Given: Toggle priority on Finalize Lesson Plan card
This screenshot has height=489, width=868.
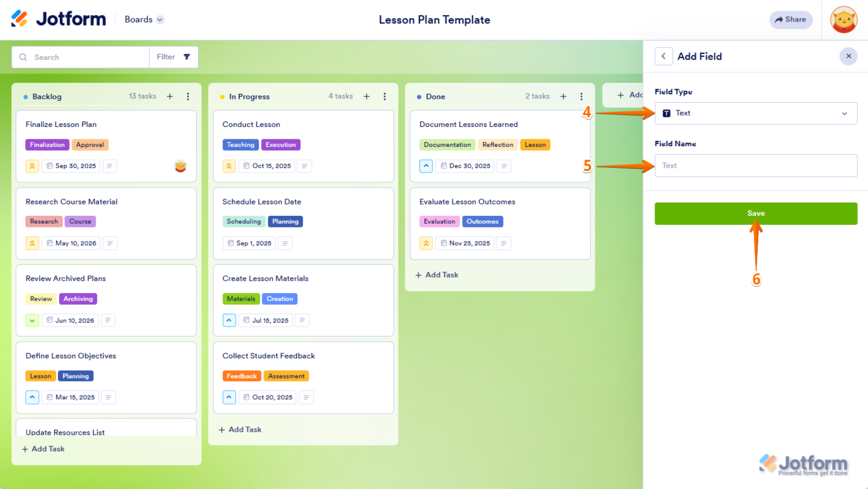Looking at the screenshot, I should pyautogui.click(x=32, y=166).
